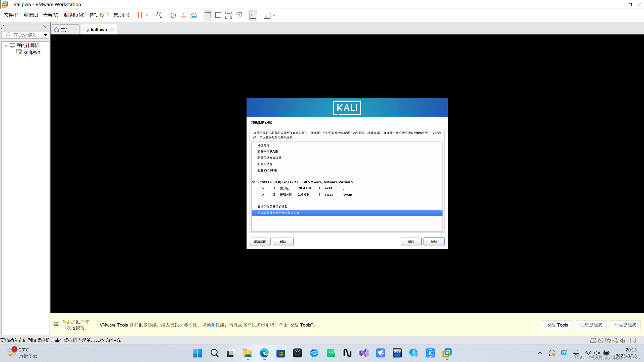The image size is (644, 362).
Task: Select 我的计算机 in the library tree
Action: [28, 46]
